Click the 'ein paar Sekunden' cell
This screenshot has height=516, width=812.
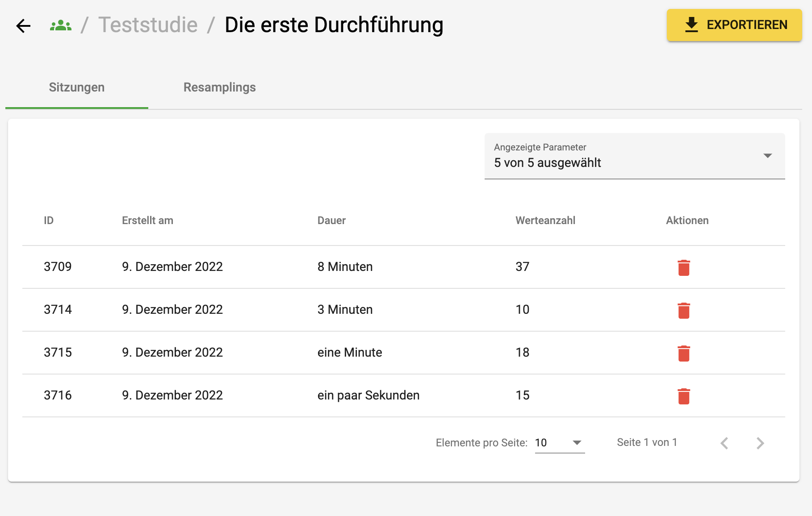pos(368,395)
